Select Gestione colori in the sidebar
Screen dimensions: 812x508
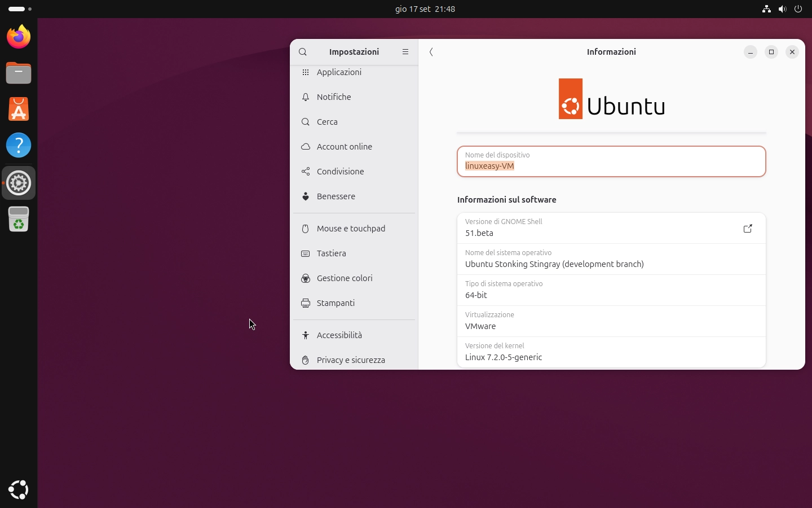point(354,278)
